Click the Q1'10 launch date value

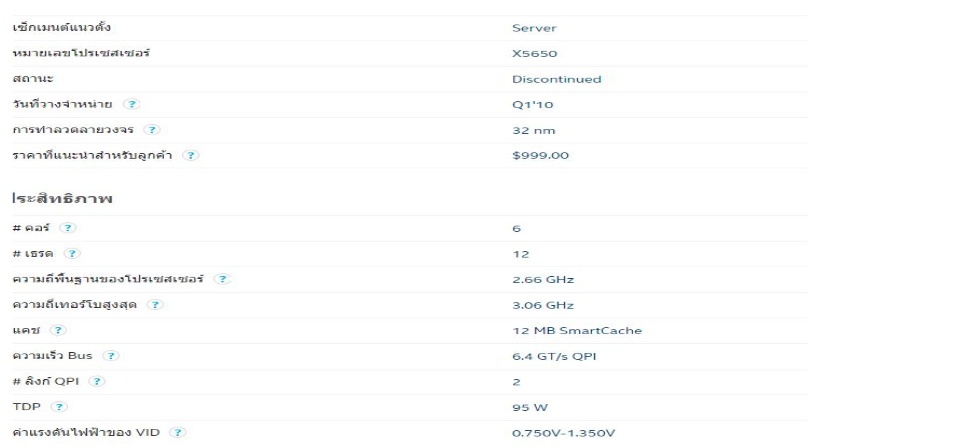pyautogui.click(x=532, y=105)
